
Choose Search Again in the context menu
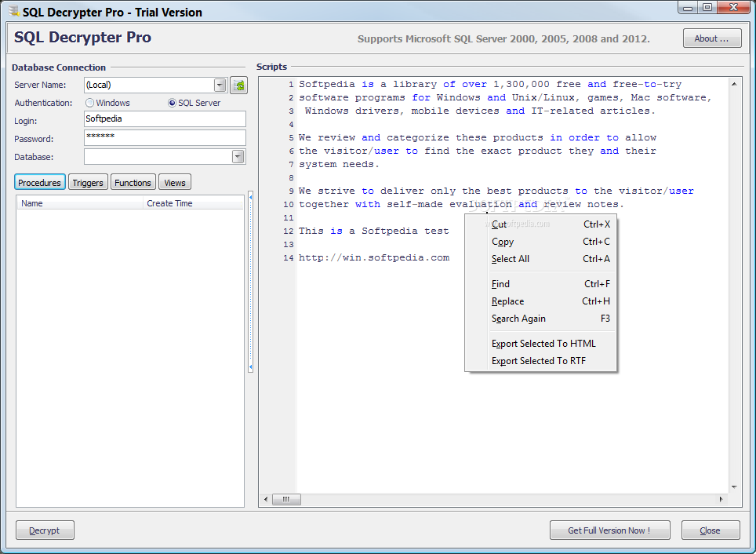pos(541,319)
